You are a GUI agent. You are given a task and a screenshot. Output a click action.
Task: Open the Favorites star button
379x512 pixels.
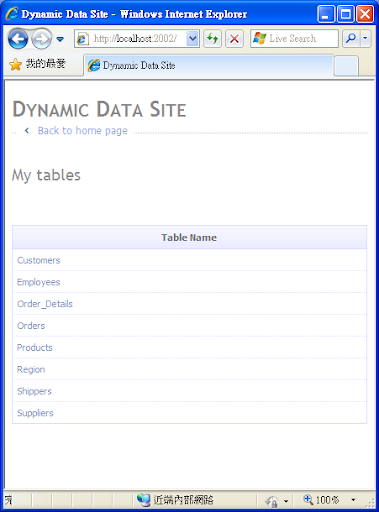(15, 64)
